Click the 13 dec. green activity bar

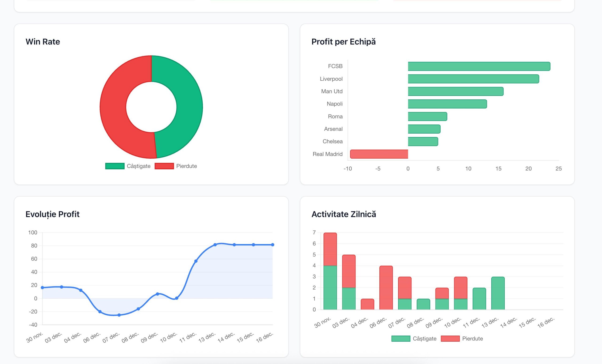498,293
